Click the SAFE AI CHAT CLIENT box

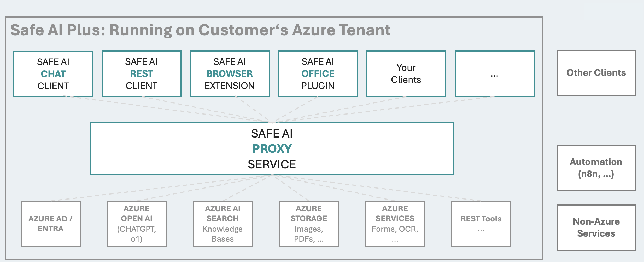53,73
